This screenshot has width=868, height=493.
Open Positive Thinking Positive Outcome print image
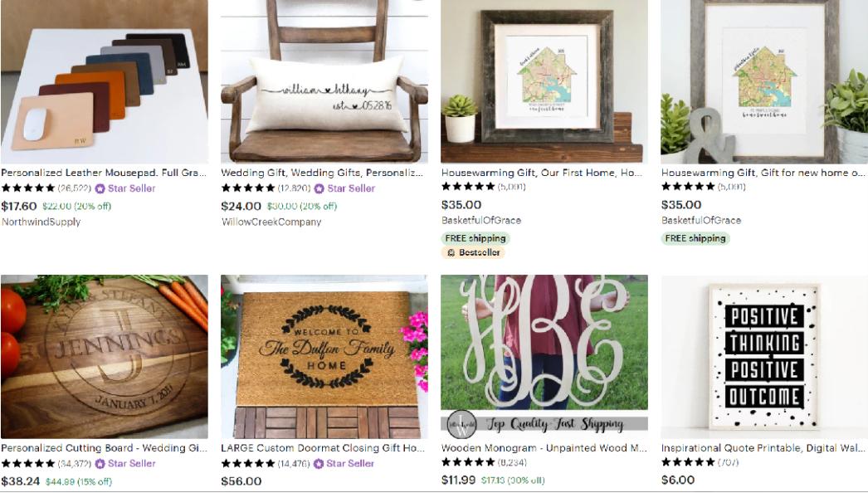point(764,357)
